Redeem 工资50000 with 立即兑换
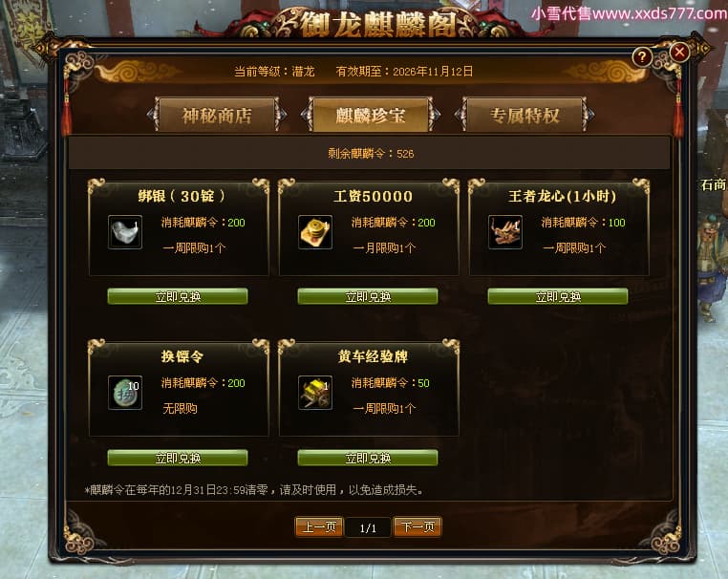Viewport: 728px width, 579px height. coord(368,297)
